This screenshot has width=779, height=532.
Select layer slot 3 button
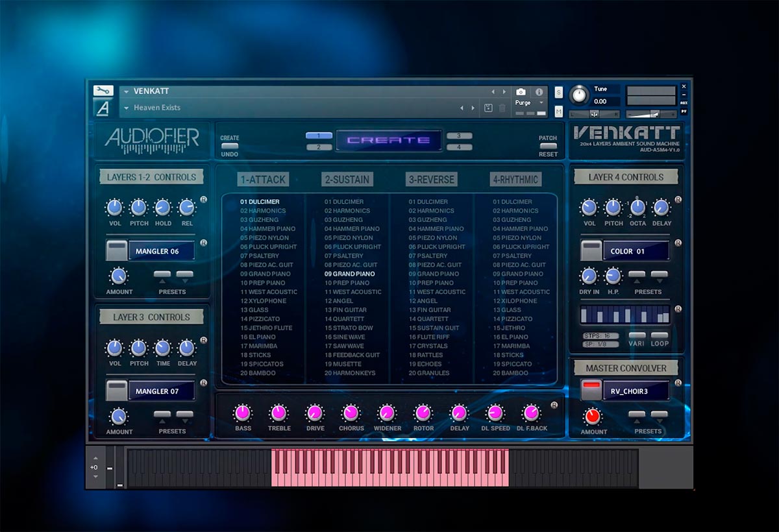(x=459, y=136)
